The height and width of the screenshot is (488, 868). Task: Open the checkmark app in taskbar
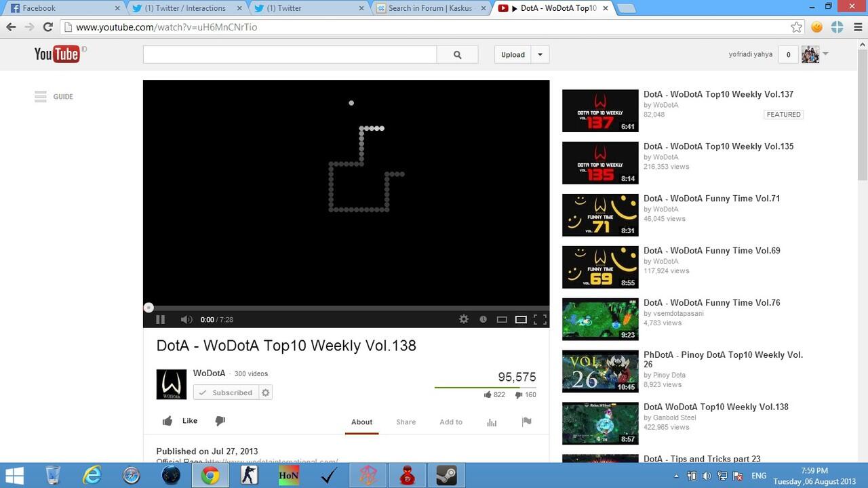pos(328,475)
